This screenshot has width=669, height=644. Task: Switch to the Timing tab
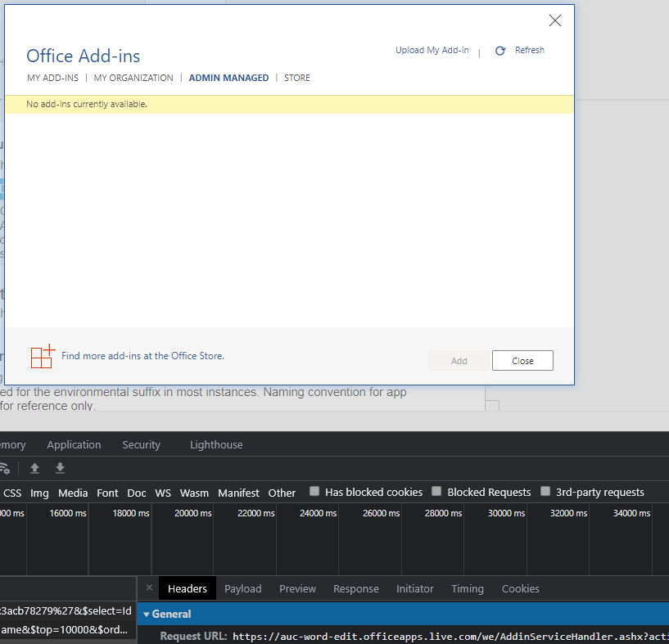(x=468, y=588)
